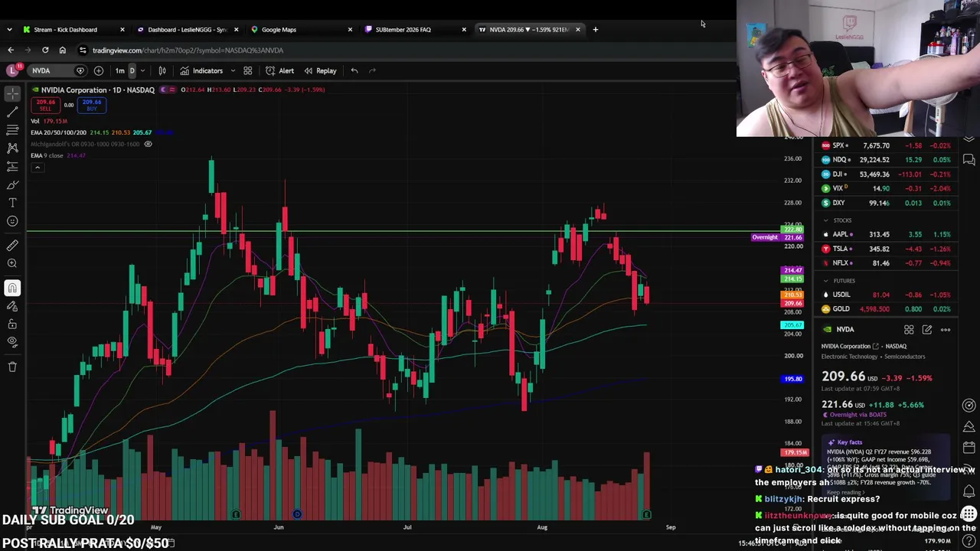Select the text annotation tool
This screenshot has height=551, width=980.
pyautogui.click(x=12, y=203)
